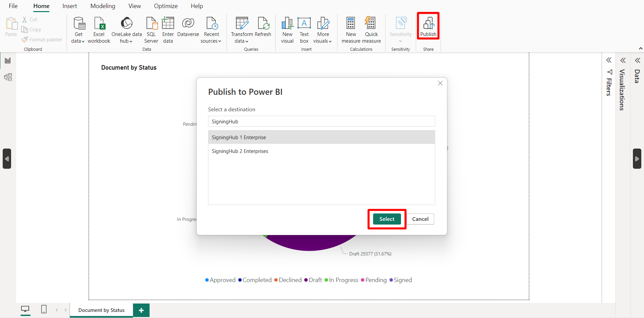Cancel the publish dialog
644x318 pixels.
[420, 219]
